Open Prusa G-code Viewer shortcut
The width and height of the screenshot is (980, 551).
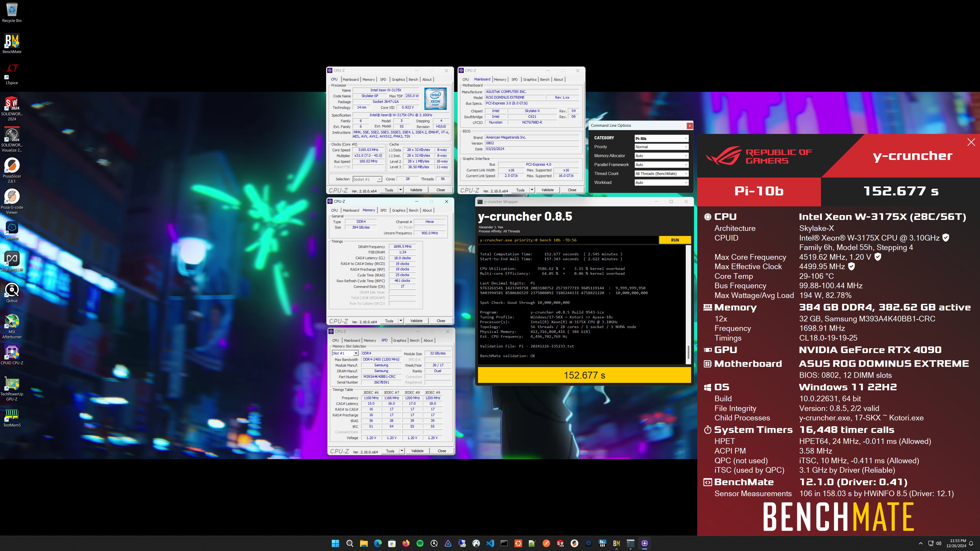[x=12, y=202]
